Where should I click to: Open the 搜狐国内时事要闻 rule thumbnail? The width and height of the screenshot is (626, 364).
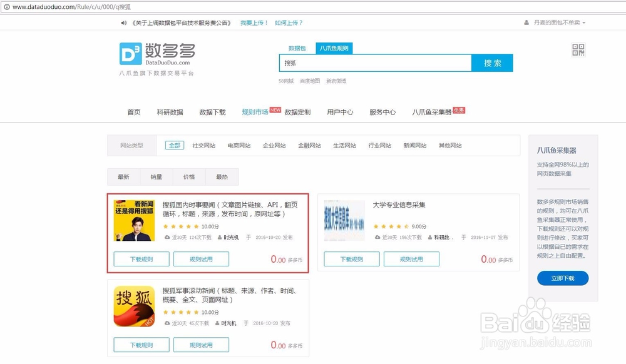pos(134,221)
